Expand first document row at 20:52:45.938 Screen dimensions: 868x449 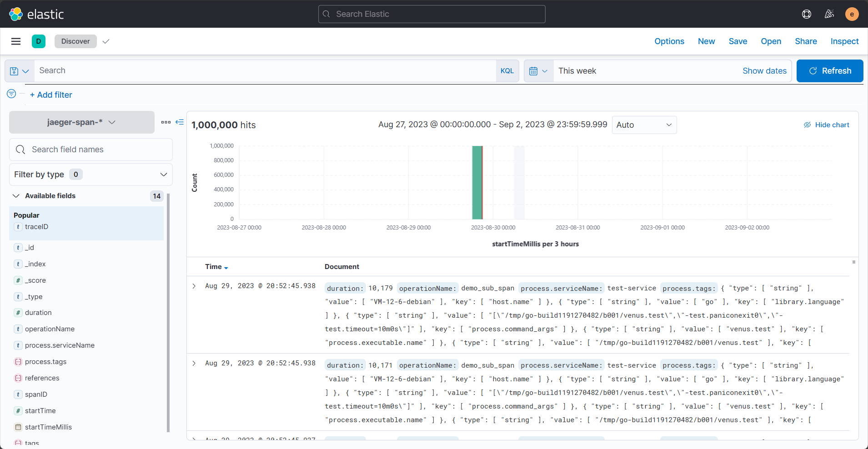[x=194, y=286]
